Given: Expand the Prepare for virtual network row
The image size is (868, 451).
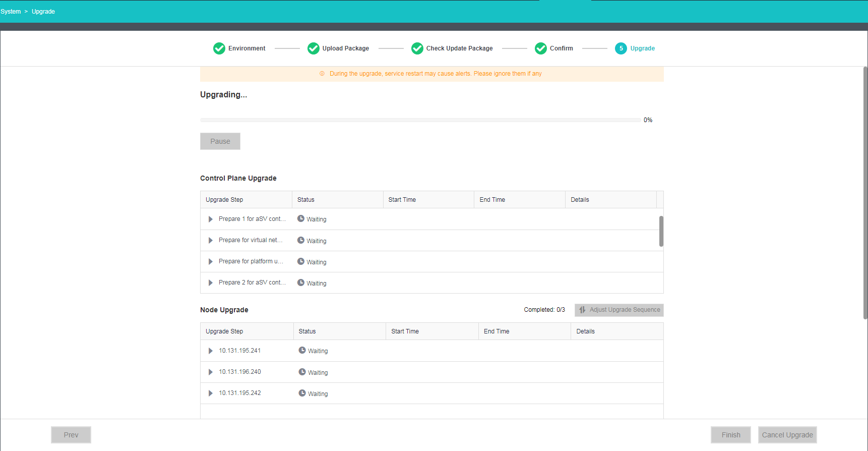Looking at the screenshot, I should pos(211,240).
